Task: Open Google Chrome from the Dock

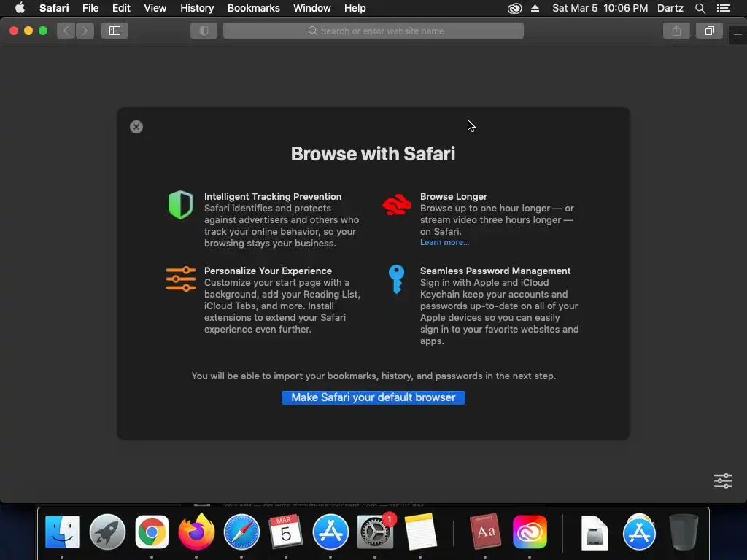Action: tap(152, 532)
